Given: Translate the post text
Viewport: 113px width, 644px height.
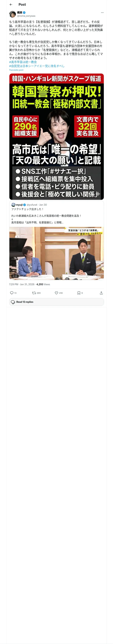Looking at the screenshot, I should click(x=16, y=70).
